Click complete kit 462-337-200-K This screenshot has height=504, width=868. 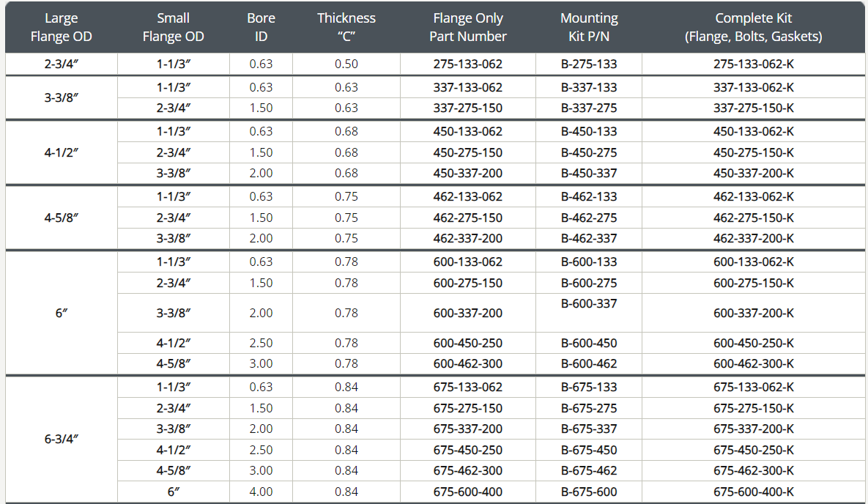point(754,238)
